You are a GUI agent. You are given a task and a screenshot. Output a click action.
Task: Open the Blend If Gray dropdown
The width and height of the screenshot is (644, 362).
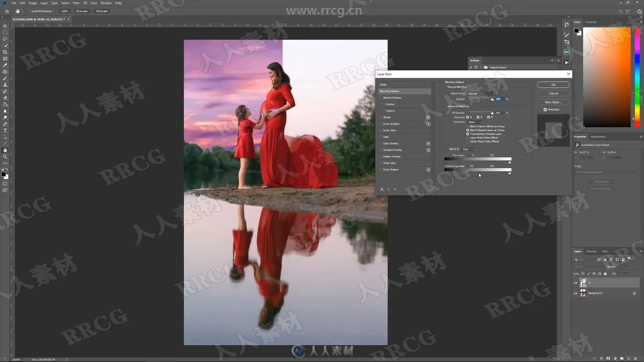click(x=468, y=149)
